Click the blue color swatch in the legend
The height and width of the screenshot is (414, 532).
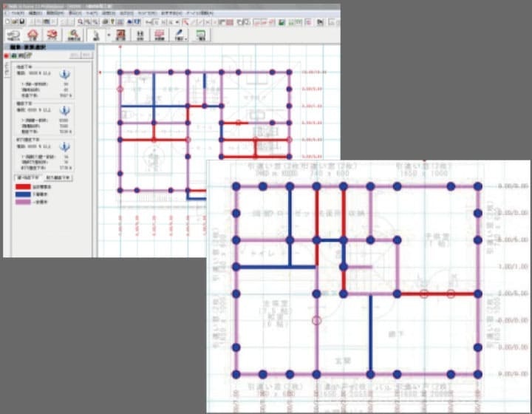(x=24, y=194)
